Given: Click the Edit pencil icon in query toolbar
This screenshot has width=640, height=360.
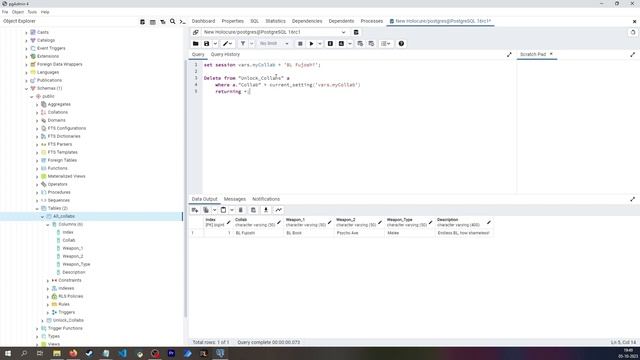Looking at the screenshot, I should (x=226, y=44).
